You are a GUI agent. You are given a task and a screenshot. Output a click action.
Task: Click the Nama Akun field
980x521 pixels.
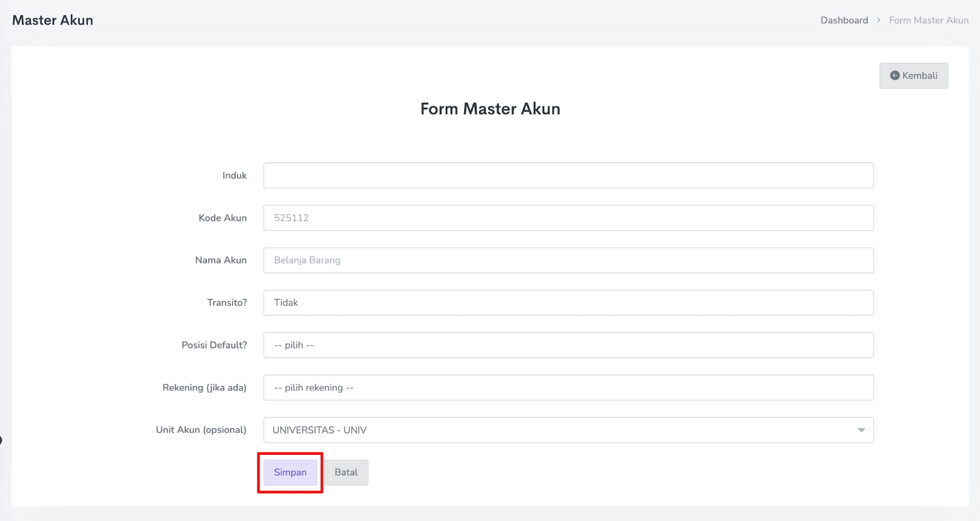[568, 260]
